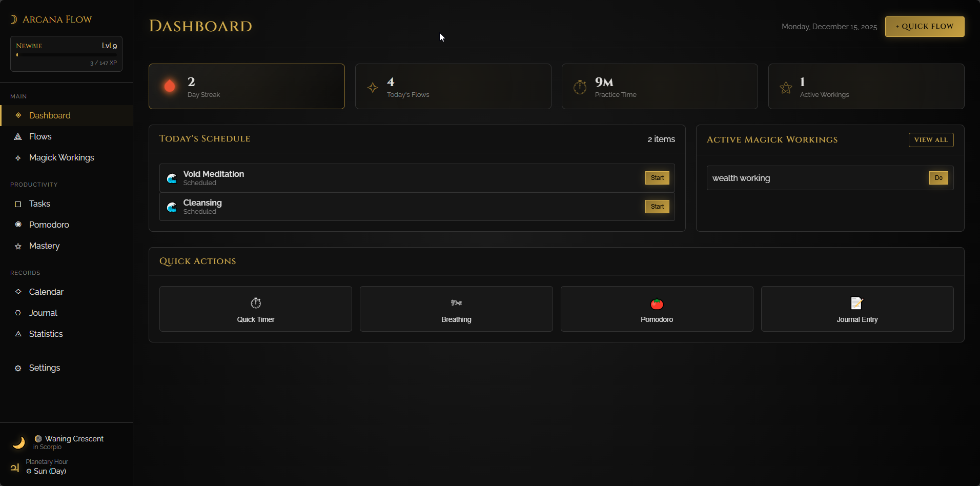Click the waning crescent moon icon
Screen dimensions: 980x486
19,442
